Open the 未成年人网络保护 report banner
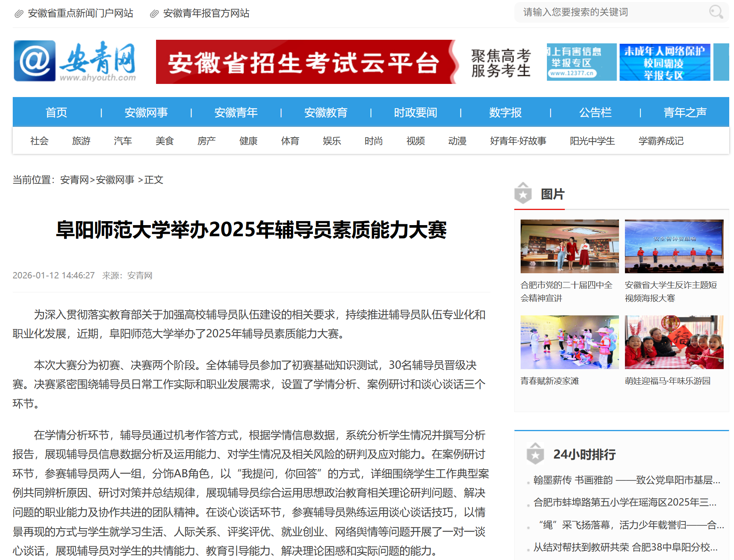Image resolution: width=734 pixels, height=560 pixels. (664, 62)
